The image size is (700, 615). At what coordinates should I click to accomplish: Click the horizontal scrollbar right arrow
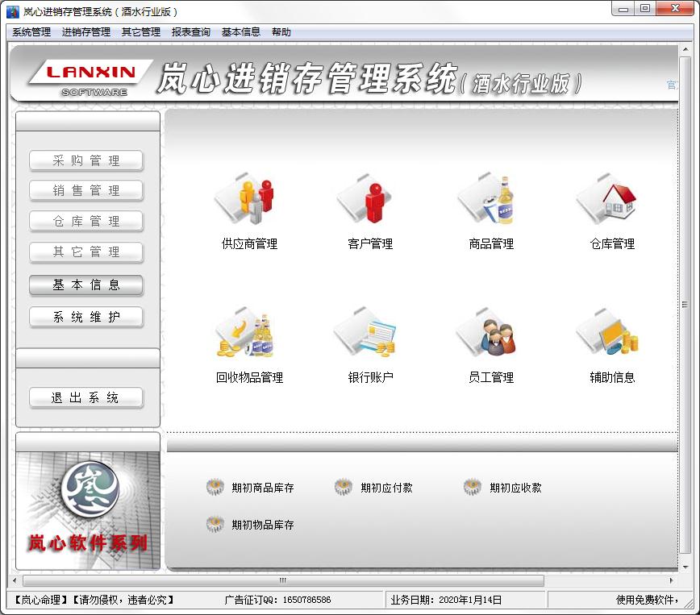click(x=671, y=580)
